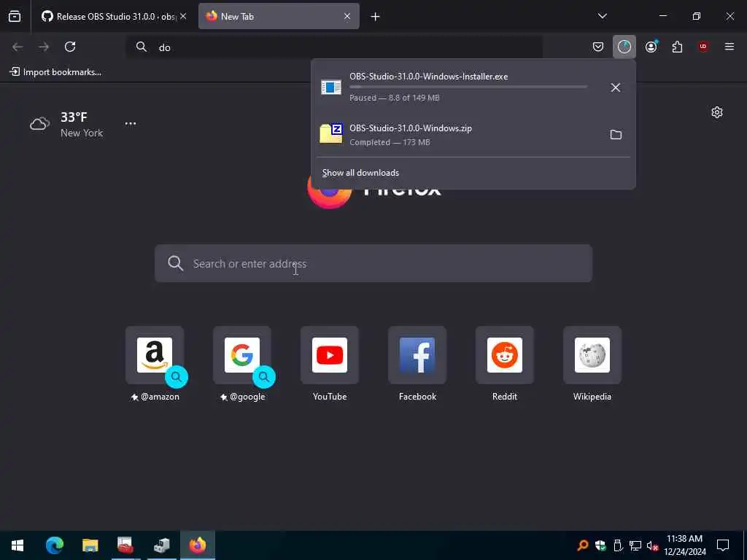Toggle the Downloads toolbar button

[x=624, y=47]
